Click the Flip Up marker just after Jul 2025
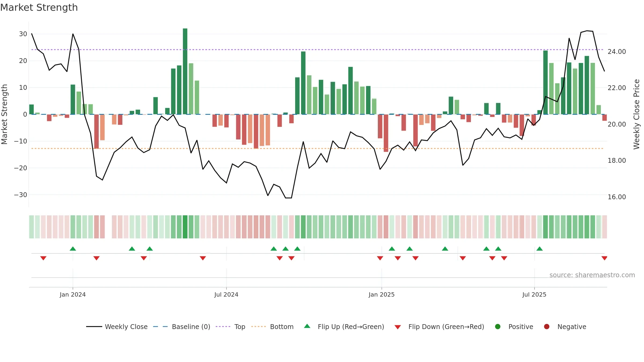644x362 pixels. tap(540, 249)
